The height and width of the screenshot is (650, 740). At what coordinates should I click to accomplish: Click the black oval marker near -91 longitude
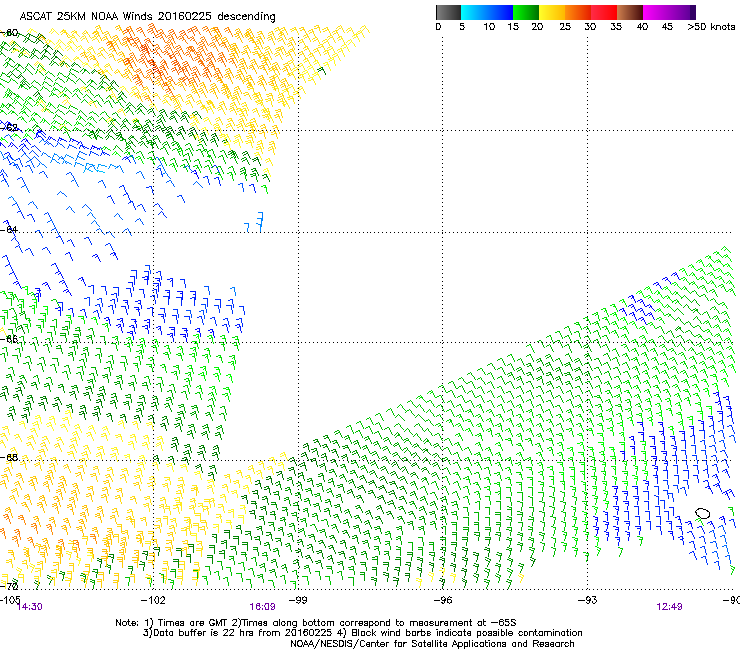click(703, 513)
